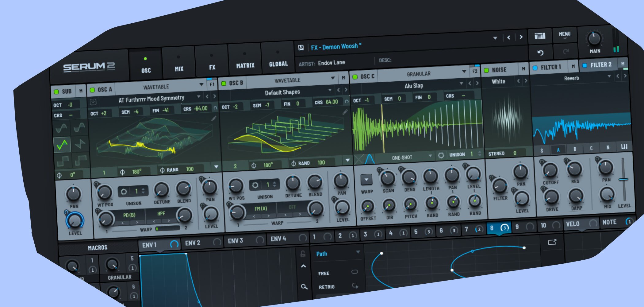644x307 pixels.
Task: Open the preset browser list icon
Action: coord(540,36)
